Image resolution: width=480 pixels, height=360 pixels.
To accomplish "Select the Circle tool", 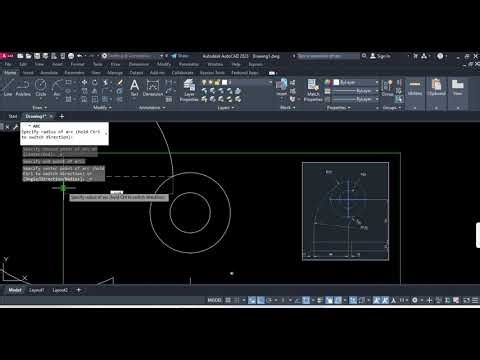I will click(x=41, y=87).
